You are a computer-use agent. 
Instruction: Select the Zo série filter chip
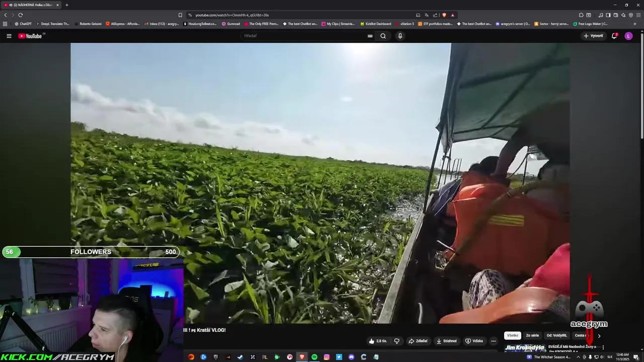coord(532,335)
